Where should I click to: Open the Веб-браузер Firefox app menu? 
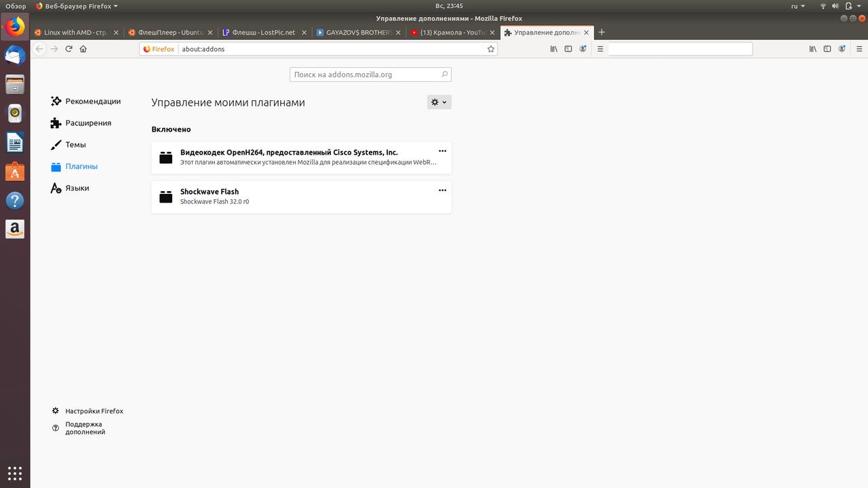point(76,6)
